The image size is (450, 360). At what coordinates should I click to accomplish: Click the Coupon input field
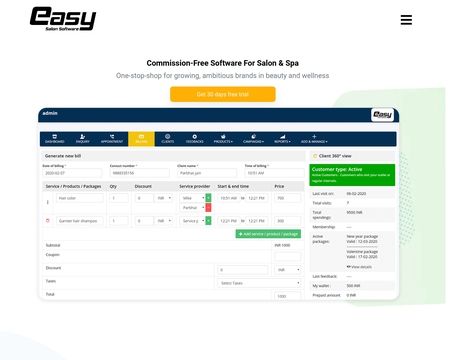(x=287, y=256)
